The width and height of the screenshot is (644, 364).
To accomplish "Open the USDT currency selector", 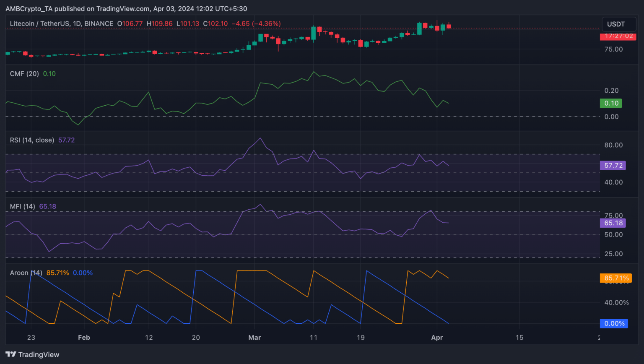I will tap(615, 24).
